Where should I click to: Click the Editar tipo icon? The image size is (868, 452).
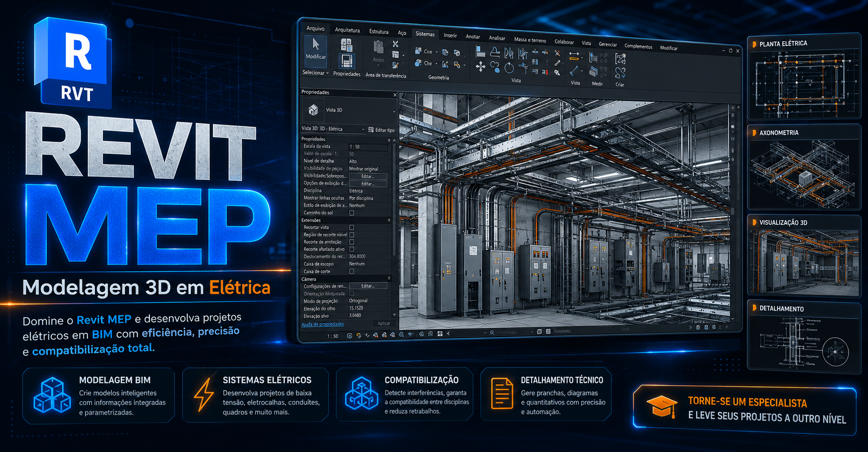tap(371, 130)
